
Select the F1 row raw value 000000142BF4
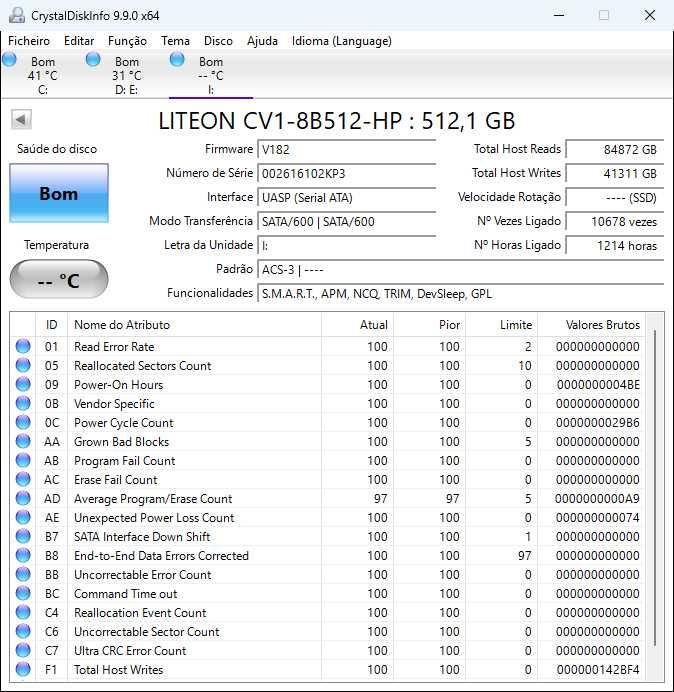(x=598, y=670)
